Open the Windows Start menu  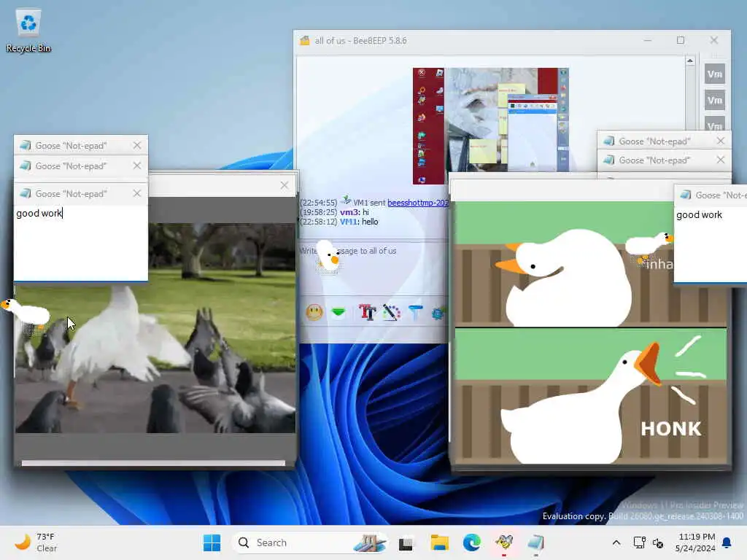(212, 542)
